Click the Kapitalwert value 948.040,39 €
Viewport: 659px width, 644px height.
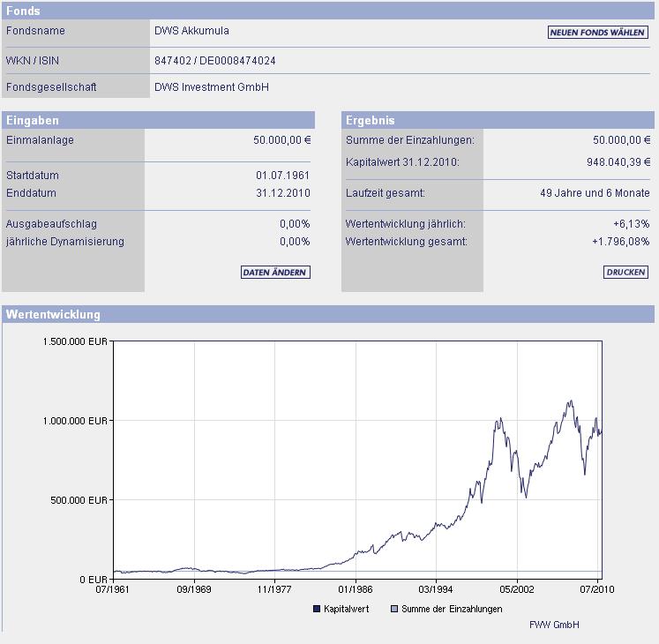tap(618, 161)
